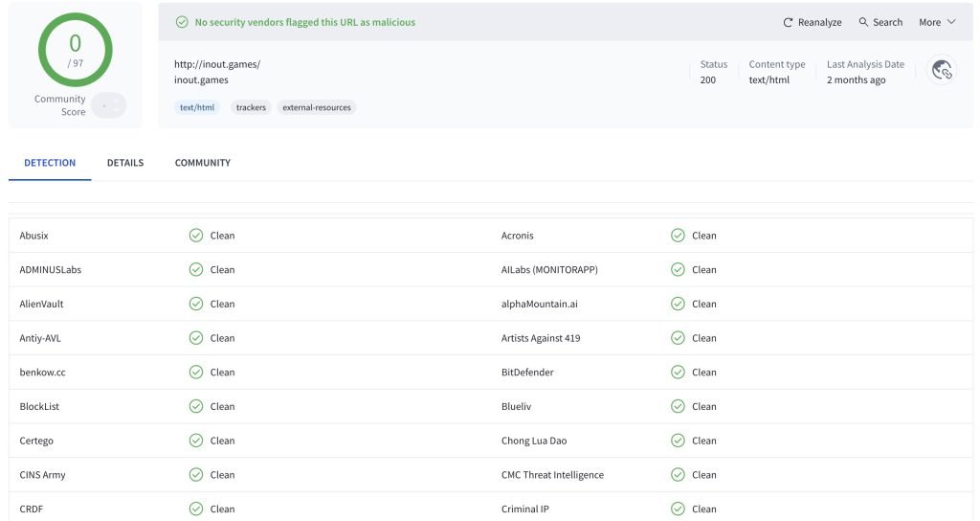Click the text/html tag
The image size is (980, 521).
[x=198, y=107]
